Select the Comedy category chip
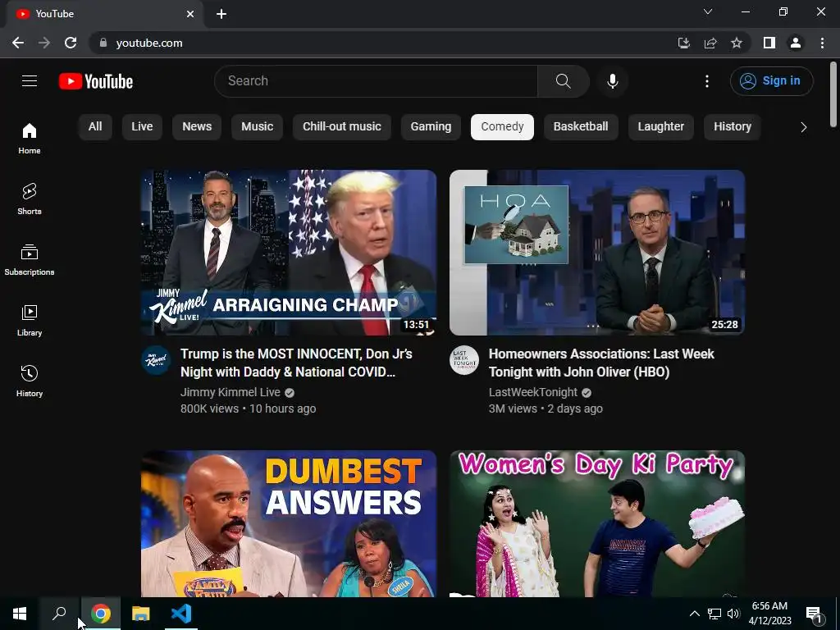The height and width of the screenshot is (630, 840). (x=502, y=127)
